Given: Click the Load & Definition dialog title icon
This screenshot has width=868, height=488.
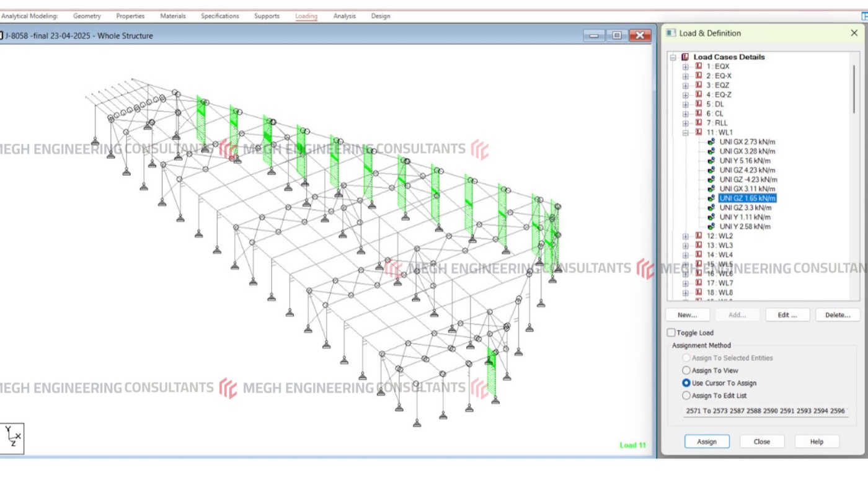Looking at the screenshot, I should [x=671, y=33].
